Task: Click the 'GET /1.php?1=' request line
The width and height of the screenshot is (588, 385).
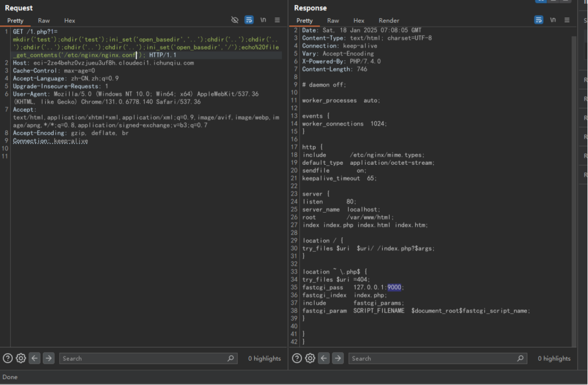Action: [35, 31]
